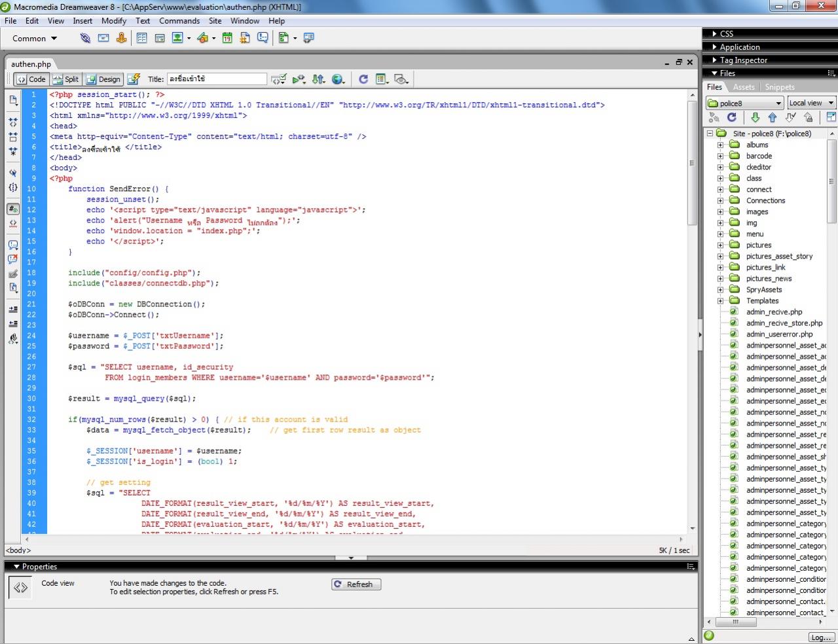Click the Visual Aids eye icon
The height and width of the screenshot is (644, 838).
401,79
